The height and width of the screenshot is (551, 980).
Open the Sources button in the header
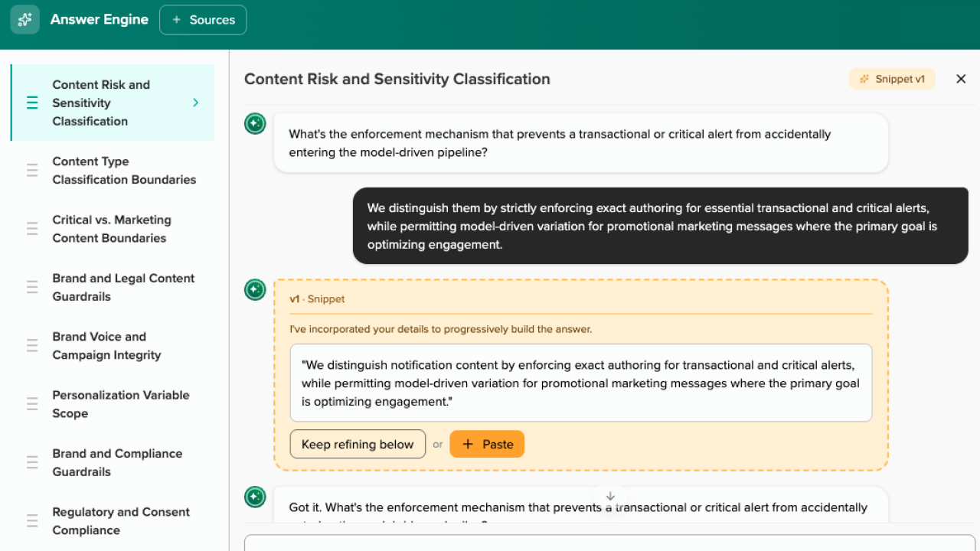(x=203, y=20)
